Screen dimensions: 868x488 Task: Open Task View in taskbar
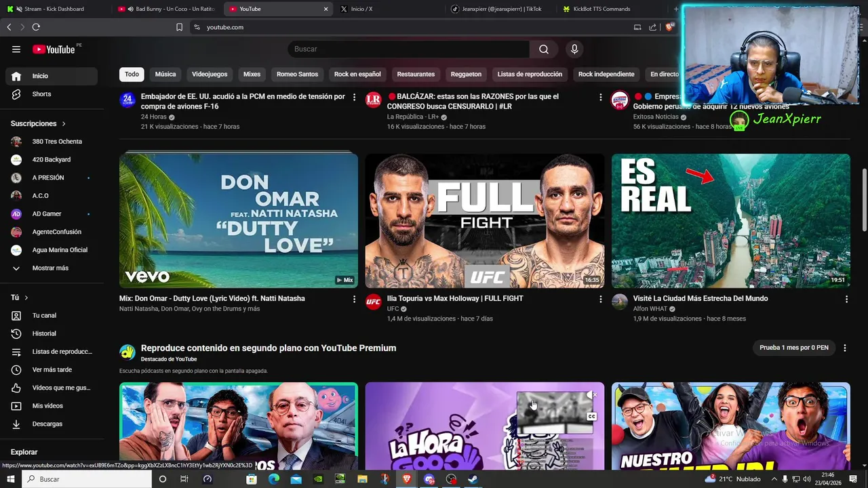click(184, 479)
